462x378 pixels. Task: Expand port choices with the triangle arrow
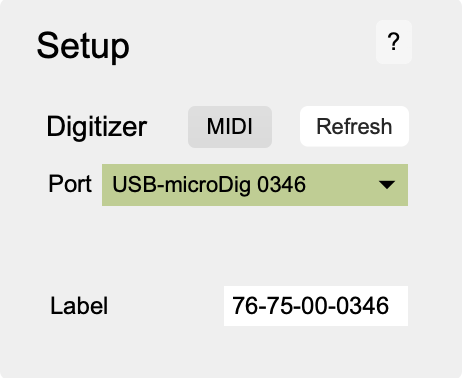pyautogui.click(x=387, y=185)
